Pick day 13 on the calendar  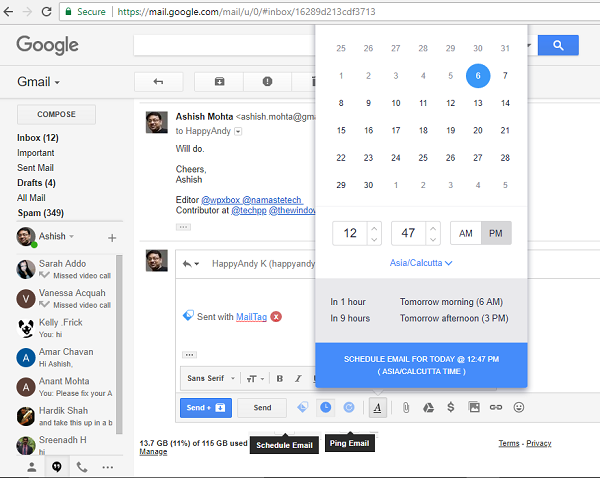coord(478,103)
